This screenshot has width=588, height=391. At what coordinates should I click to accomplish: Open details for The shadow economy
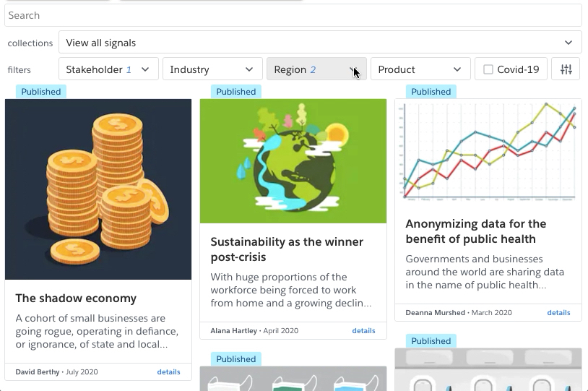click(168, 372)
